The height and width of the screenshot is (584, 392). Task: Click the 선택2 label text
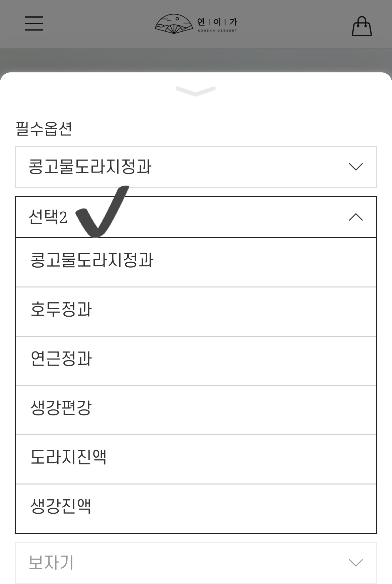(48, 217)
